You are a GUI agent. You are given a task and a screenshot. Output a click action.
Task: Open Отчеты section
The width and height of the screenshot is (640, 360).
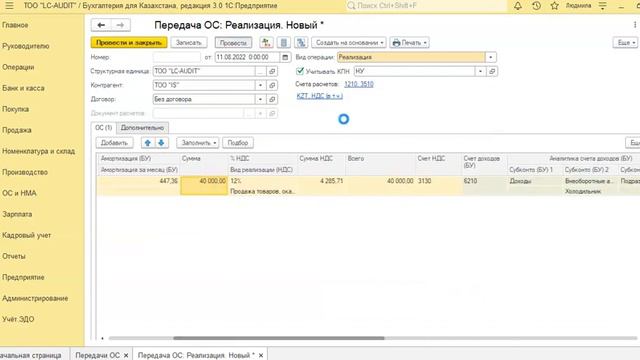coord(14,256)
